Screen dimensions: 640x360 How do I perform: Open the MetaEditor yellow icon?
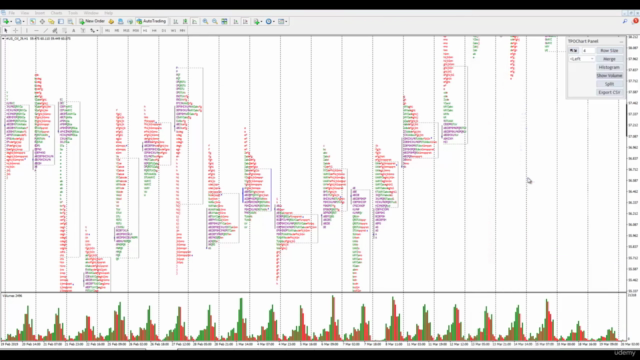(111, 21)
